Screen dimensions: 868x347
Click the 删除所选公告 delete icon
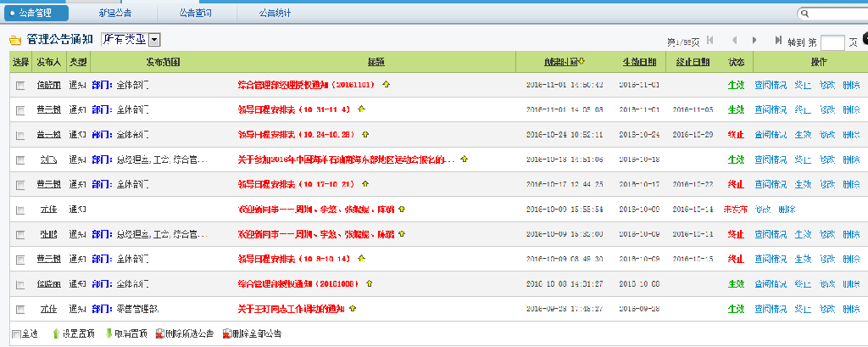click(159, 334)
